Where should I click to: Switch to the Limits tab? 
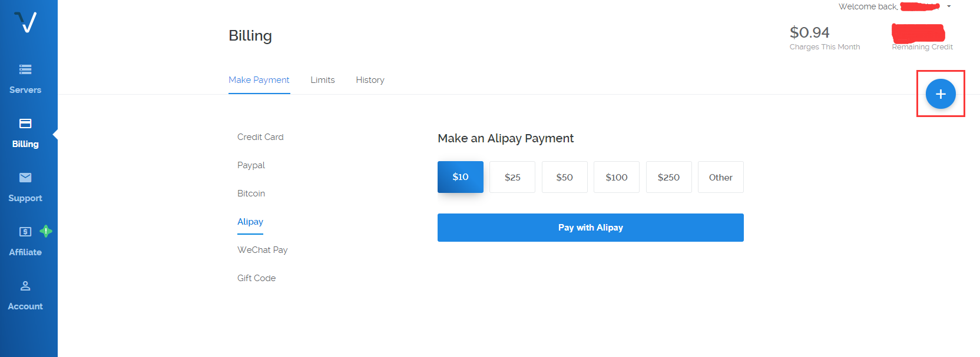pyautogui.click(x=323, y=80)
